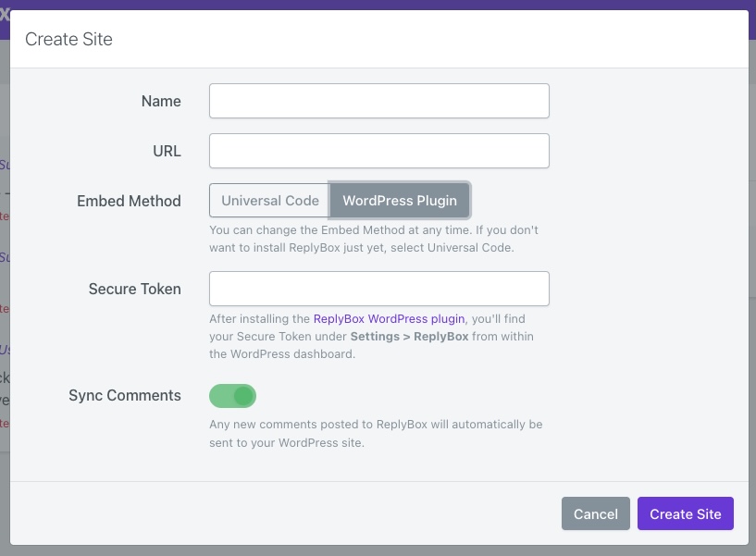Click into the Name input field
The image size is (756, 556).
tap(378, 101)
